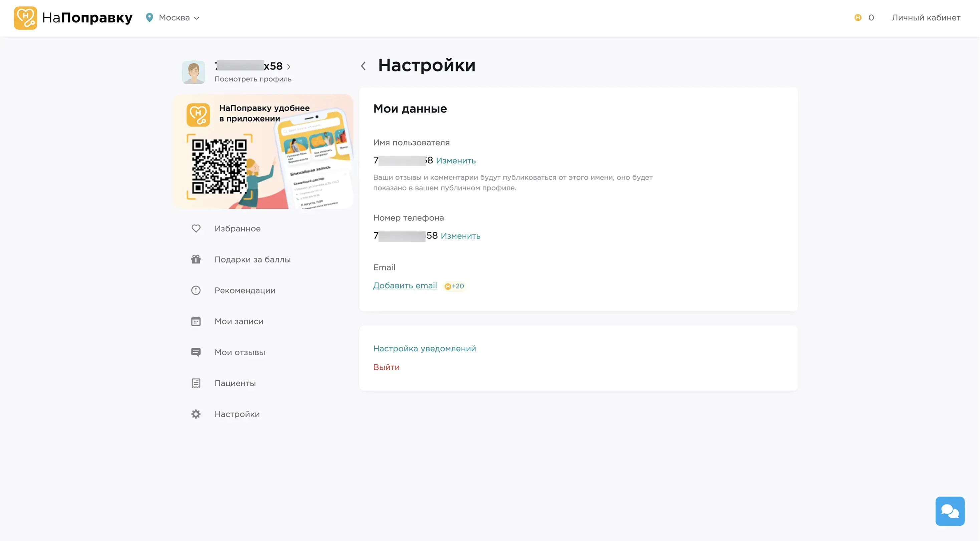
Task: Click the gift icon for Подарки за баллы
Action: (196, 259)
